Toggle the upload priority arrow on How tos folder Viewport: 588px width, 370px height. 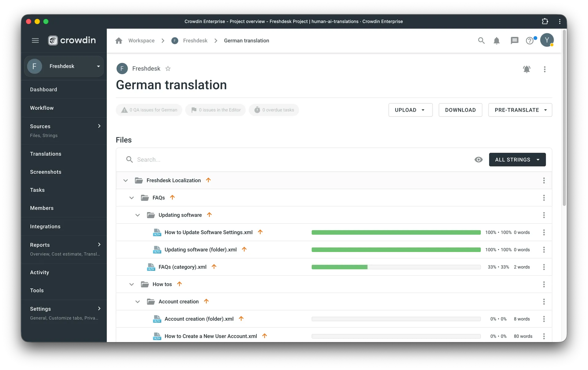179,284
